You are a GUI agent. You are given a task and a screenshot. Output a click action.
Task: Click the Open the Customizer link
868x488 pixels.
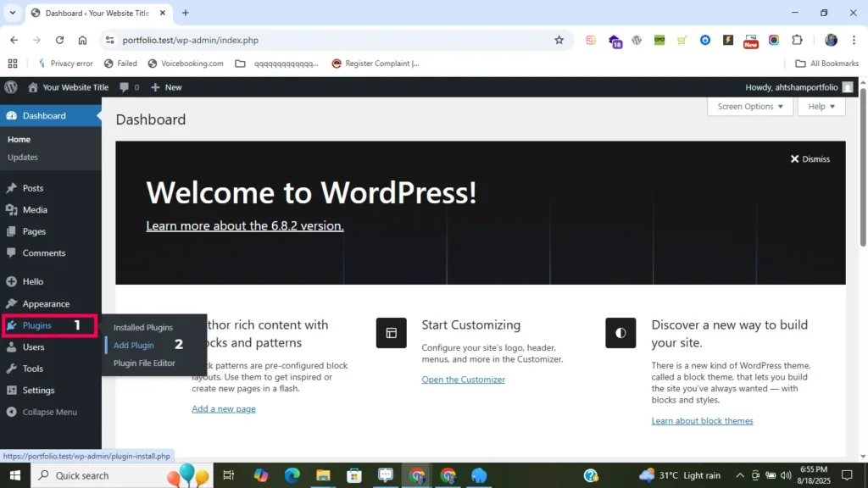coord(463,380)
